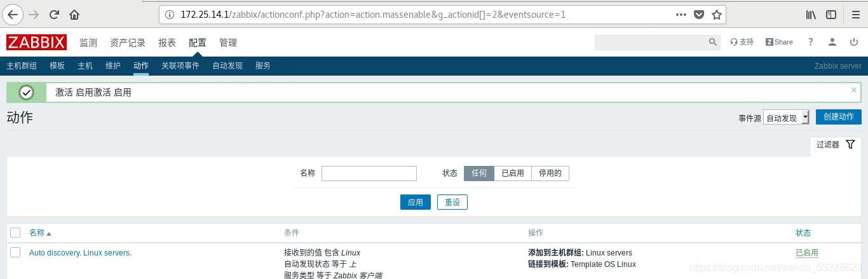Screen dimensions: 868x279
Task: Open the 管理 main menu
Action: [x=228, y=43]
